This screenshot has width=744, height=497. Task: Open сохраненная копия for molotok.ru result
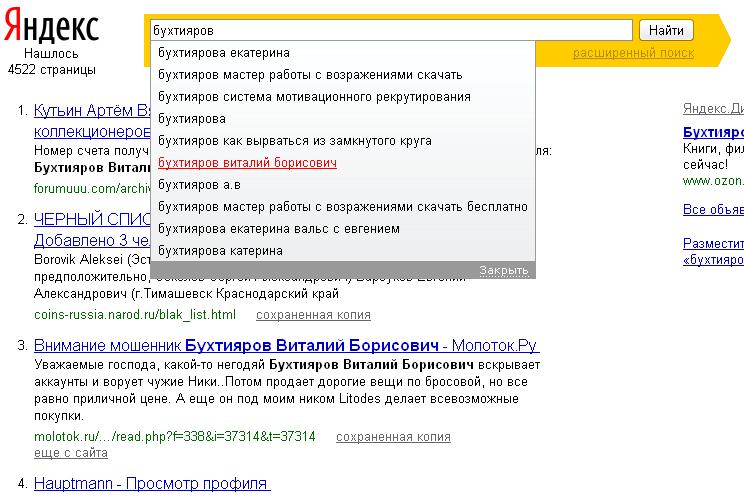(x=393, y=437)
